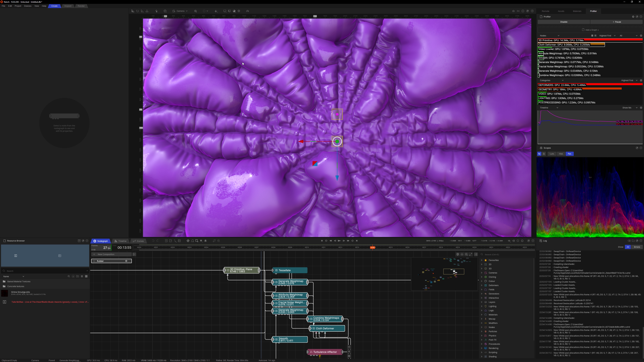Click the Cloth Deformer node icon
644x362 pixels.
click(x=314, y=328)
